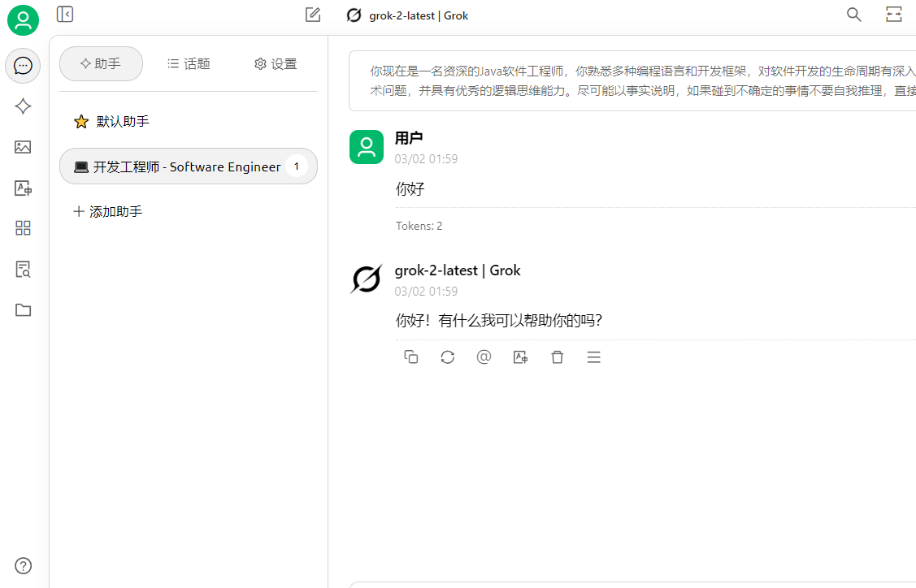This screenshot has height=588, width=916.
Task: Open the sparkle agents sidebar icon
Action: (x=23, y=106)
